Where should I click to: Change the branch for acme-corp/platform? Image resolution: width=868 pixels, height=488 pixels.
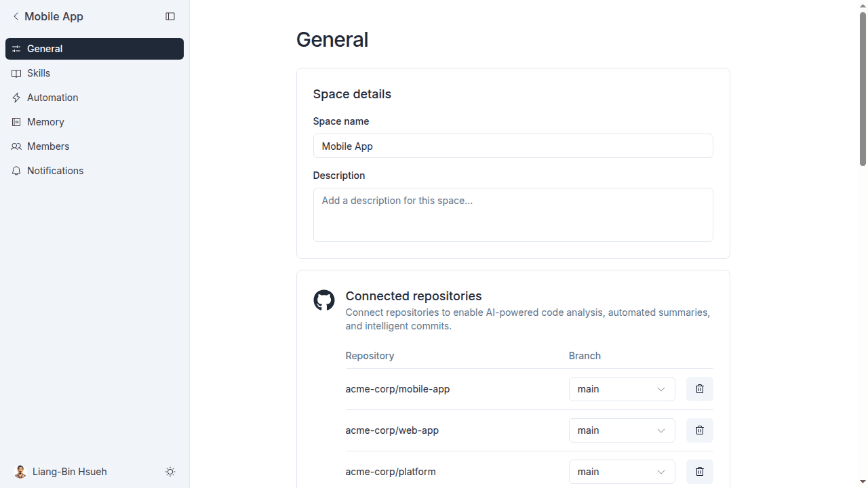tap(622, 472)
